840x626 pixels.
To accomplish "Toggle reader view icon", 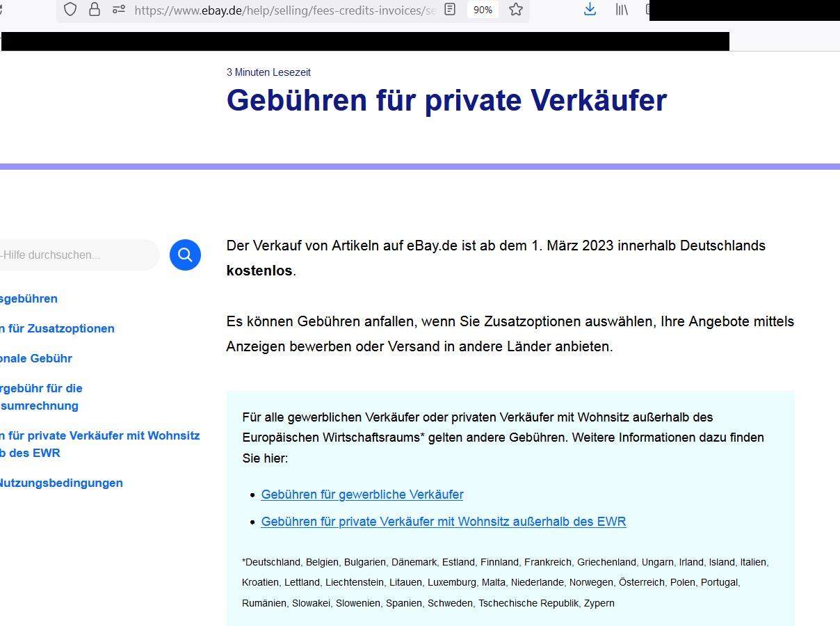I will pos(450,10).
